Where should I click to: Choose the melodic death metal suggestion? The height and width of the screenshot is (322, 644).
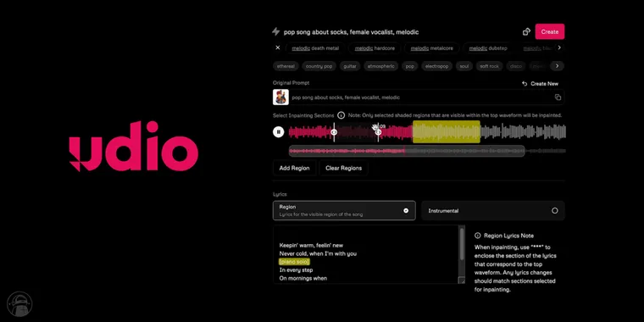point(315,48)
